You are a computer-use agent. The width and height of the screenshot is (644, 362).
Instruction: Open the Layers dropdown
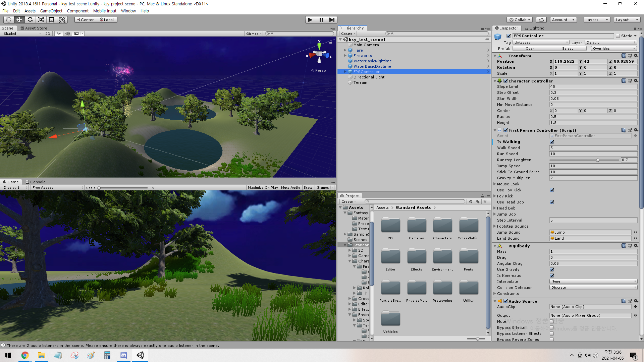pyautogui.click(x=596, y=20)
